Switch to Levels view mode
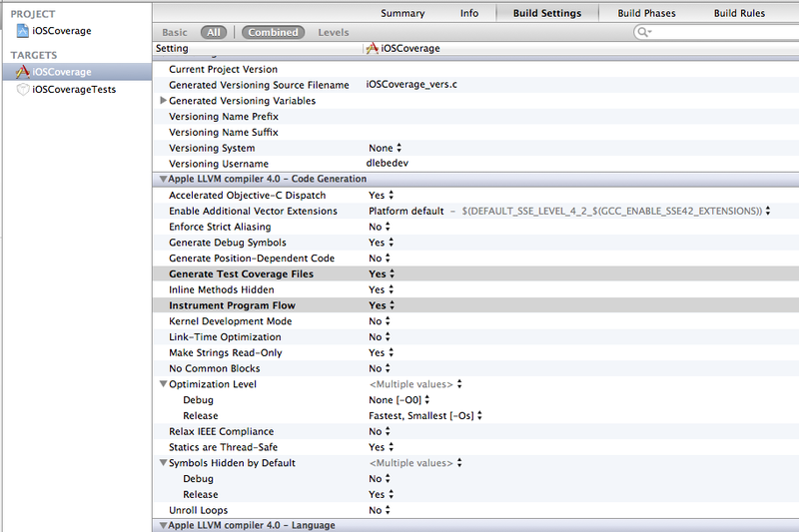The width and height of the screenshot is (799, 532). tap(334, 32)
